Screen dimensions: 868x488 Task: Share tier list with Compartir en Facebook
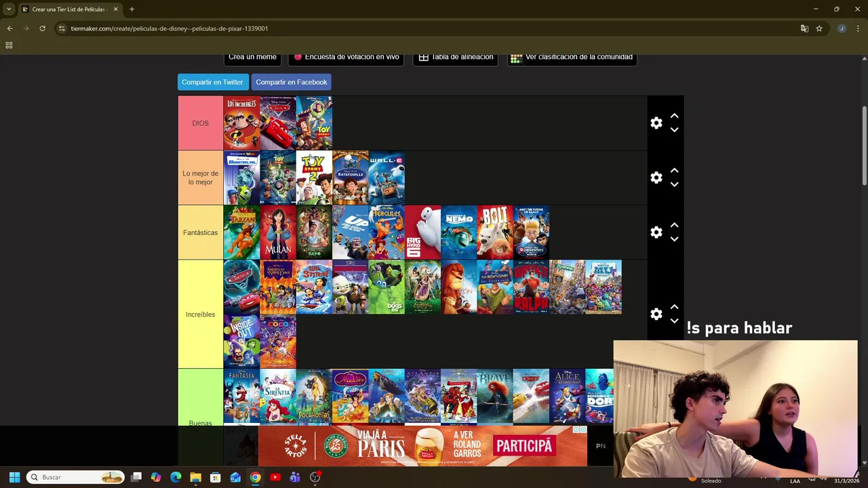(292, 82)
